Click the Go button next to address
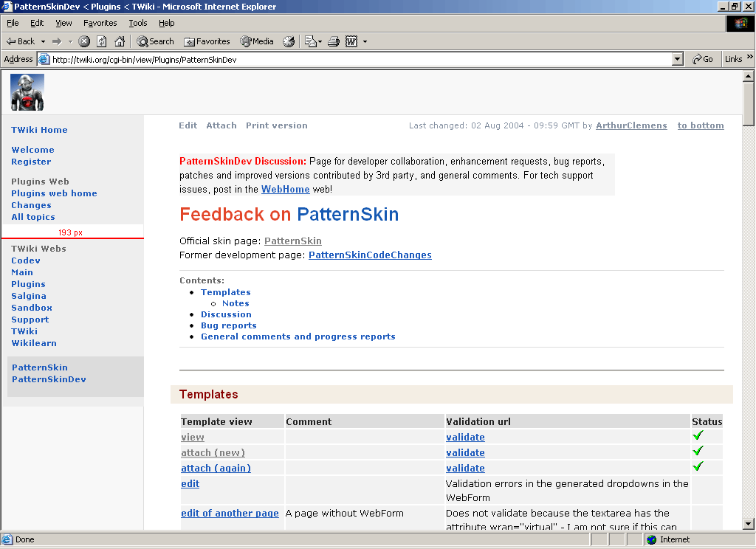The image size is (756, 549). click(x=702, y=59)
